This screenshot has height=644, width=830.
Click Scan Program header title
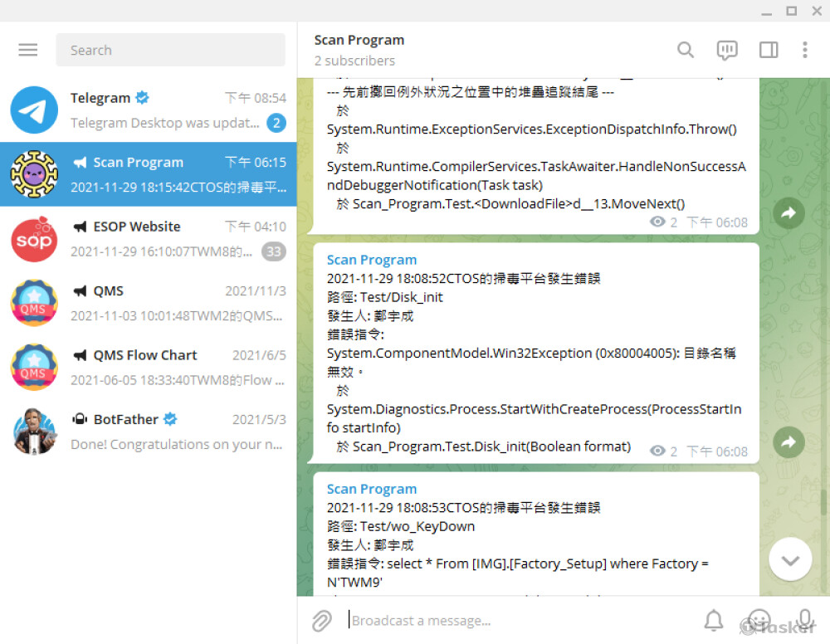tap(359, 40)
